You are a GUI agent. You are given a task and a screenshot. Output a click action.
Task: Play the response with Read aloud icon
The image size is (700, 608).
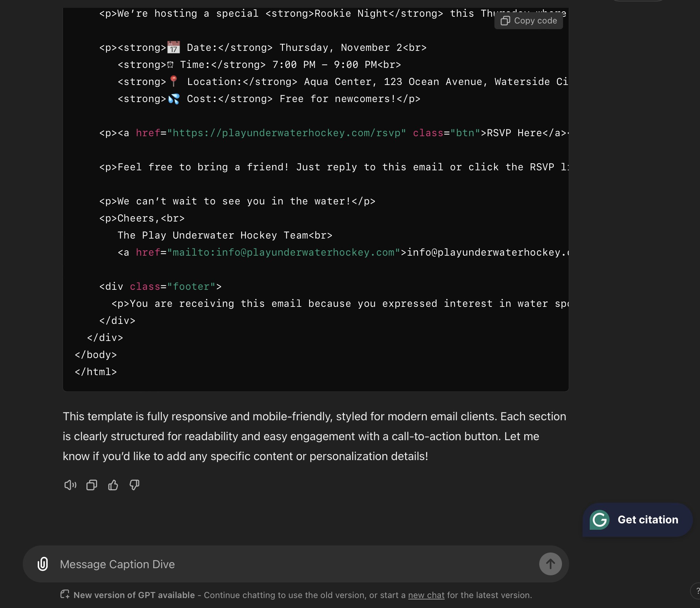[70, 485]
